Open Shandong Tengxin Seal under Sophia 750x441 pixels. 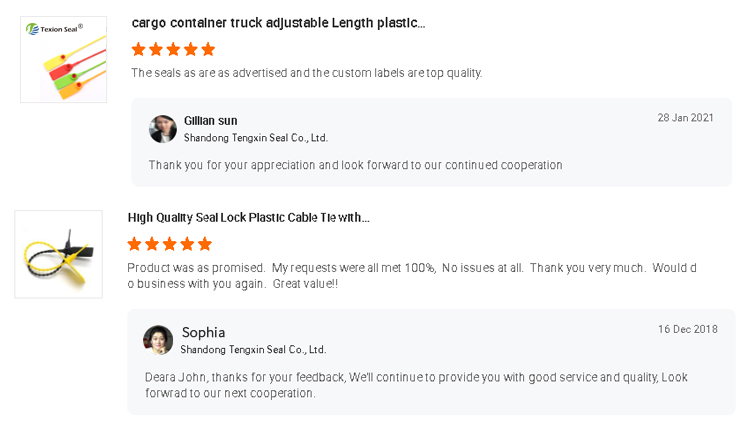click(x=253, y=350)
